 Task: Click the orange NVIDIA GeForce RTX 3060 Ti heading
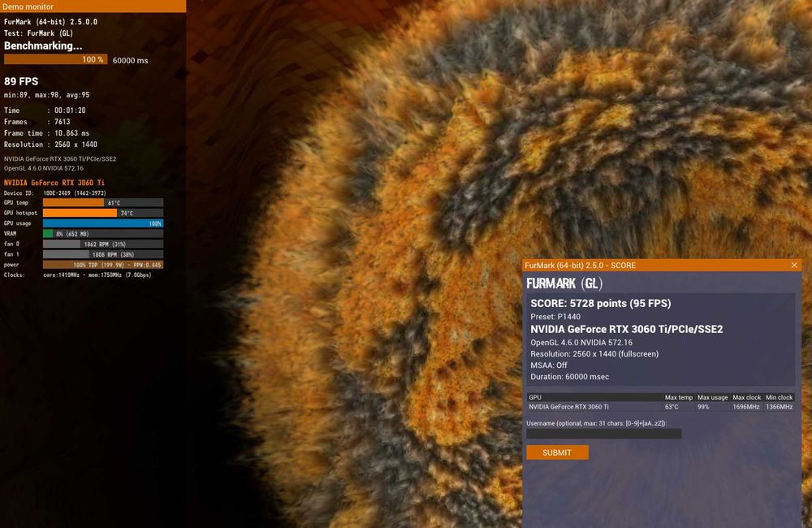54,183
